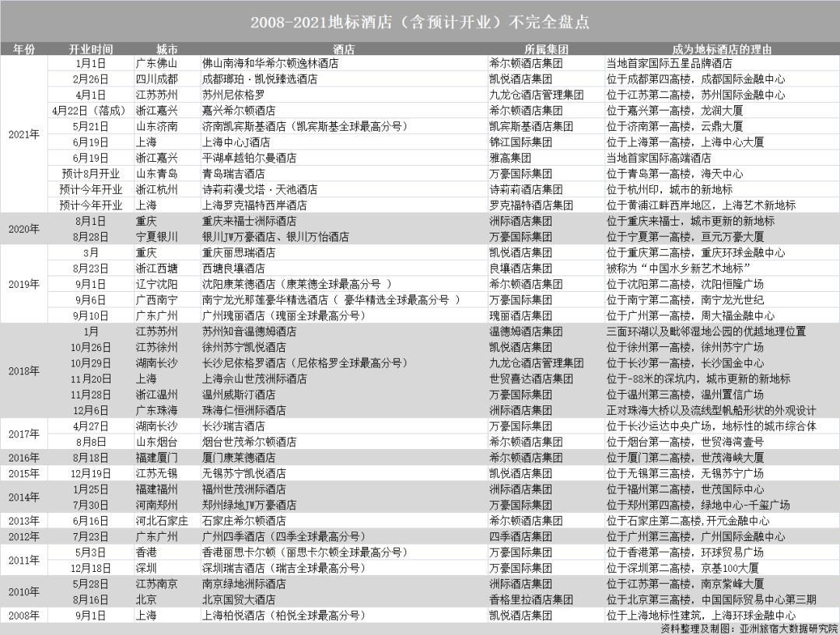The height and width of the screenshot is (635, 840).
Task: Select the '2021年' year cell
Action: [24, 135]
